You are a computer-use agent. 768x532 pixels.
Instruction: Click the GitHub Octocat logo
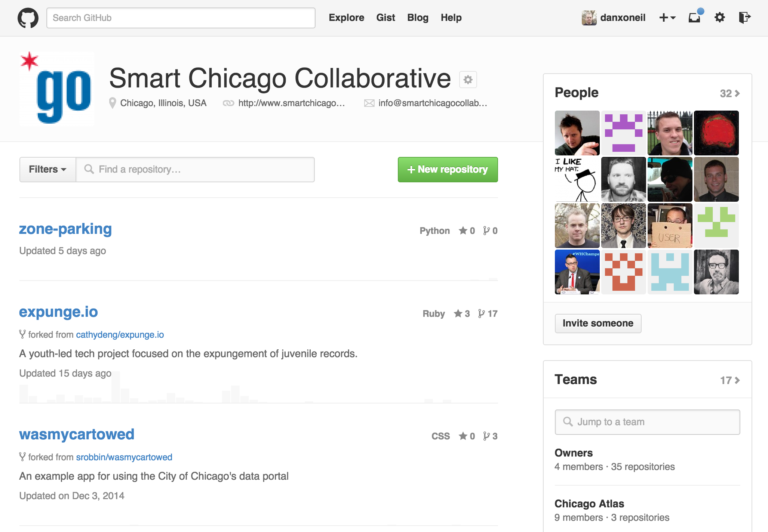pyautogui.click(x=28, y=18)
